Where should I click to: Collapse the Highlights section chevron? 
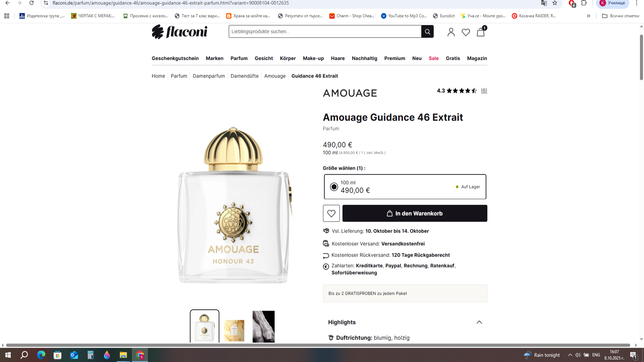click(x=479, y=322)
